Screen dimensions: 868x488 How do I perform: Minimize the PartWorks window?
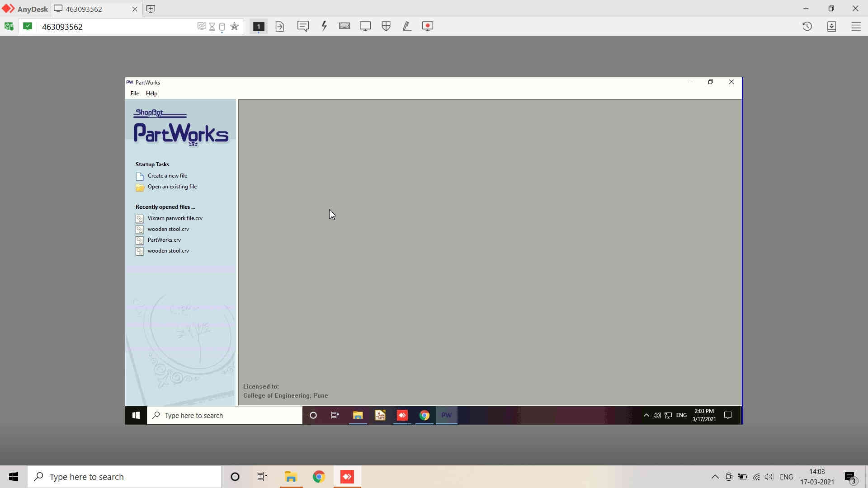click(690, 82)
